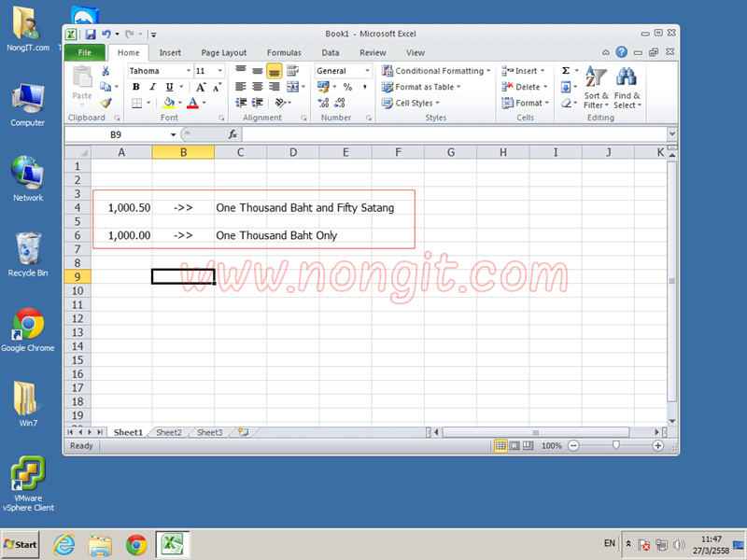Open the font size dropdown showing 11
The image size is (747, 560).
point(219,71)
